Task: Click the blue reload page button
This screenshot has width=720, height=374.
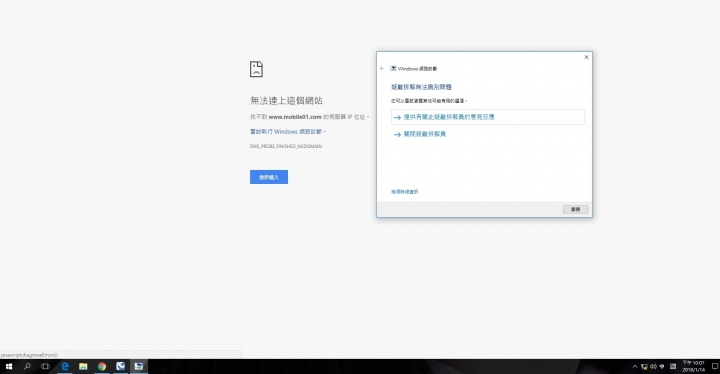Action: 269,177
